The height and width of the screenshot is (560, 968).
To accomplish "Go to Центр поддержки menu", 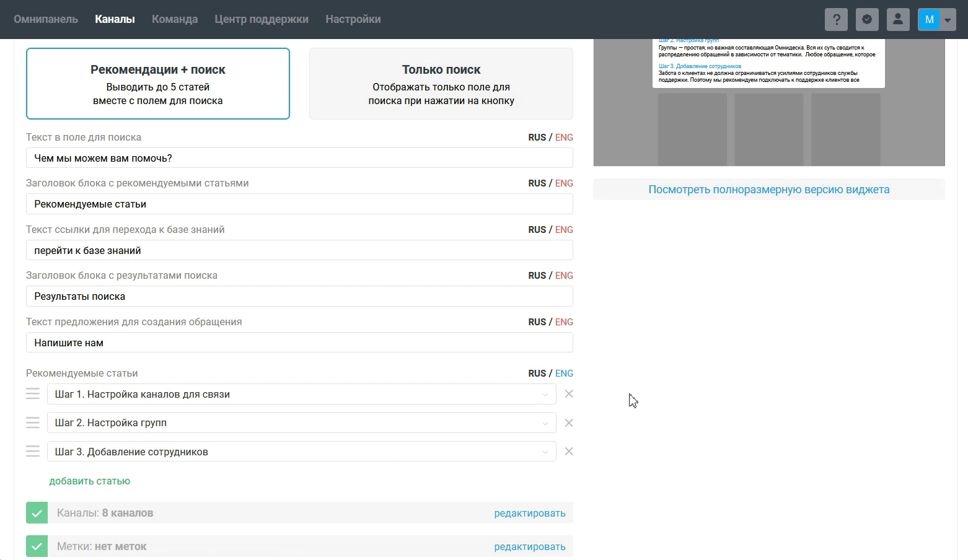I will tap(262, 19).
